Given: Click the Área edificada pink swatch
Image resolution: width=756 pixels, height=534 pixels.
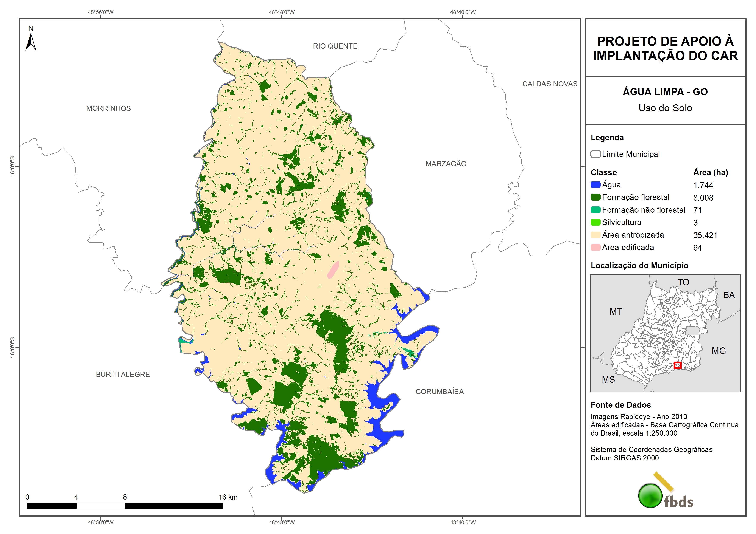Looking at the screenshot, I should [595, 248].
